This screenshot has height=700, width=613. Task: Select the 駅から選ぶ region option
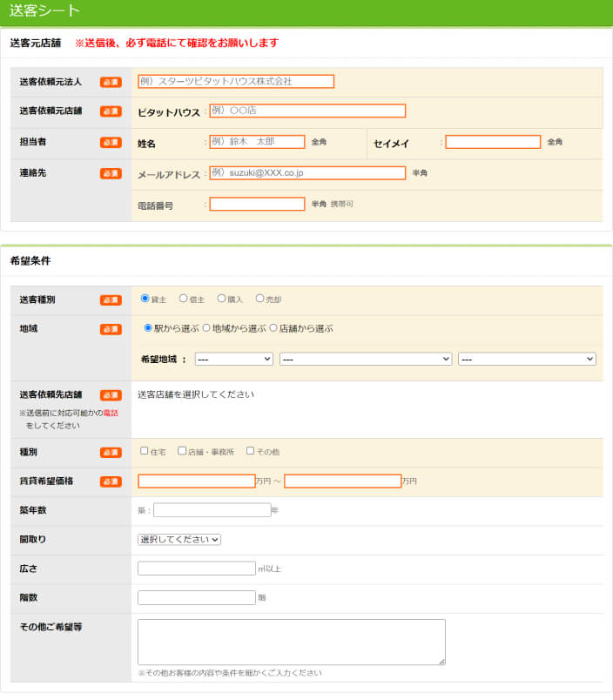click(148, 328)
